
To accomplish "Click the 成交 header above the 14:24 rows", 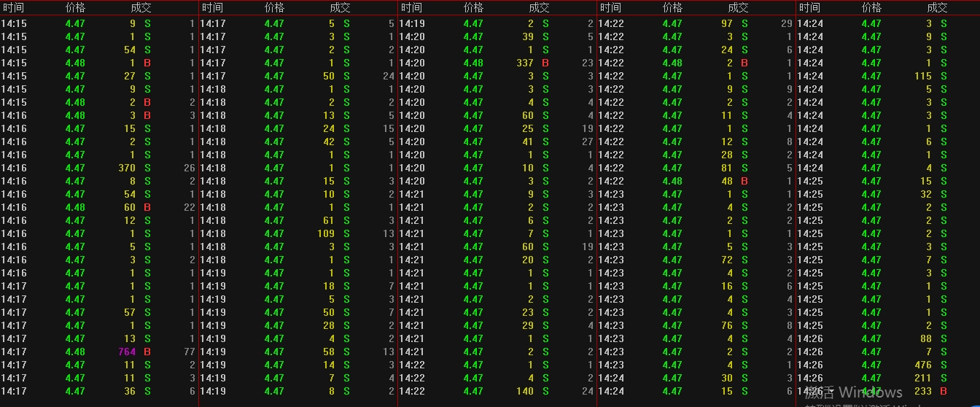I will [937, 8].
